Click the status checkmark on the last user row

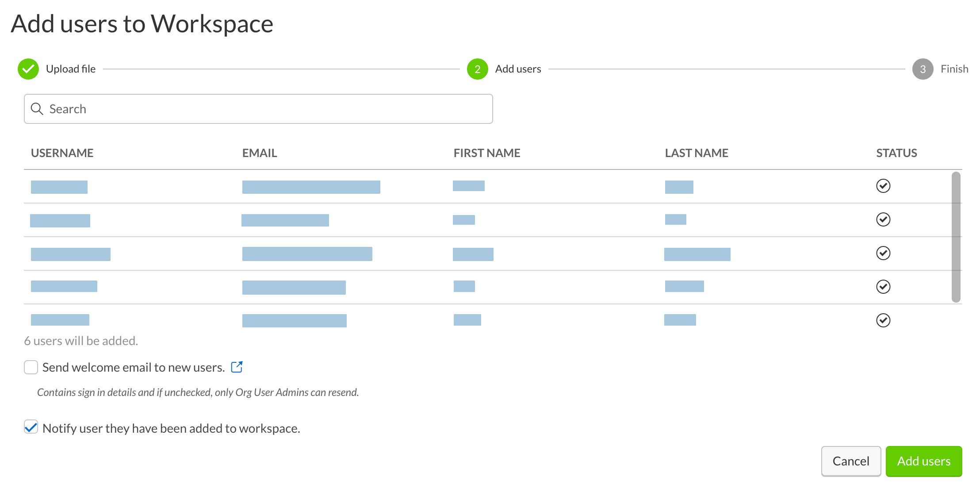(883, 320)
